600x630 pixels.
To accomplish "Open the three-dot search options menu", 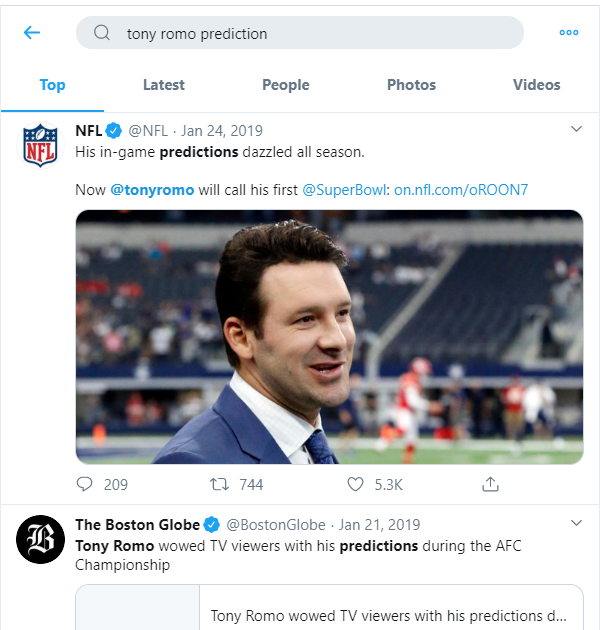I will point(569,33).
